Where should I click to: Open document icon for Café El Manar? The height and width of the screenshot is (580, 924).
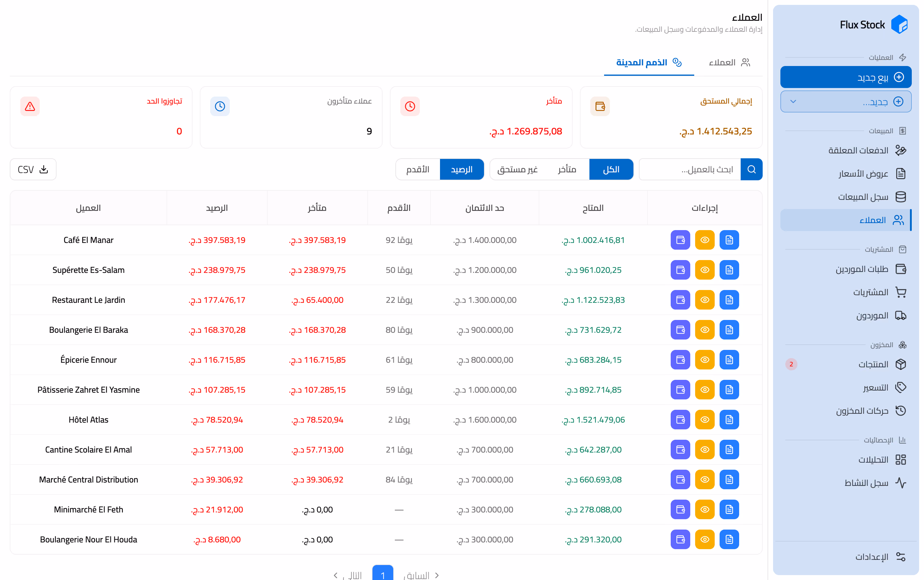[729, 240]
